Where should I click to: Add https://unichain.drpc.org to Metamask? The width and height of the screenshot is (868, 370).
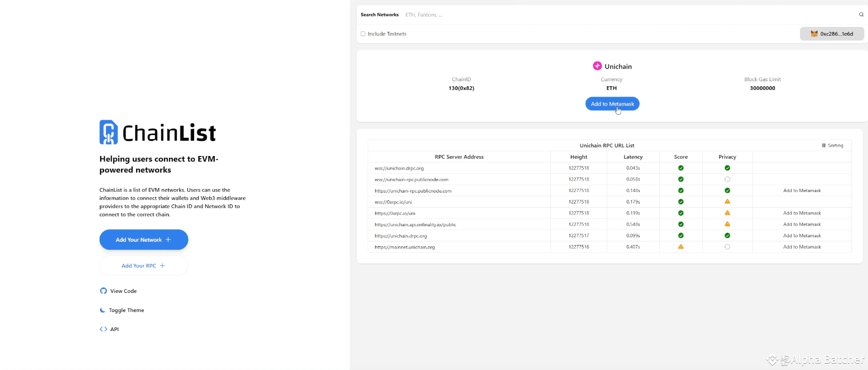802,236
